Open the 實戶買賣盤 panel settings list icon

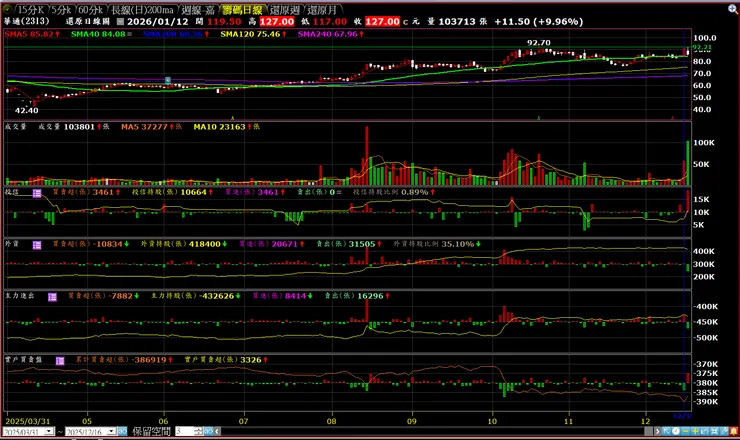pyautogui.click(x=60, y=361)
